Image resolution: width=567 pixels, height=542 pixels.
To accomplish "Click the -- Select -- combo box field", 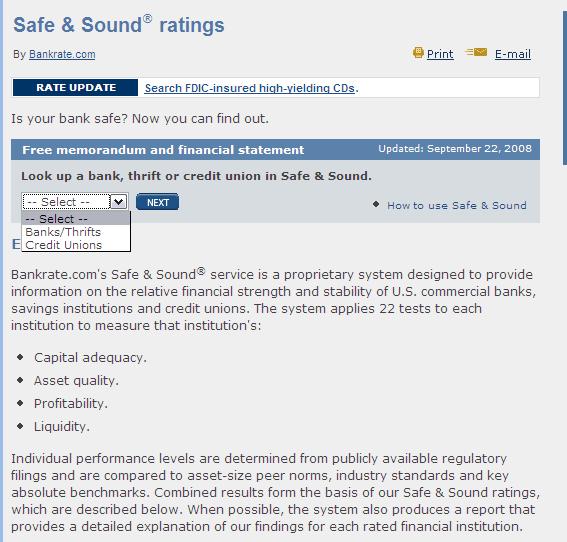I will point(75,202).
